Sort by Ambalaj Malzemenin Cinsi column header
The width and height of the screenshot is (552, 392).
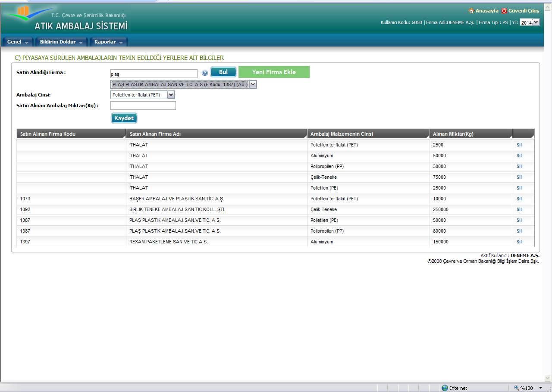tap(368, 134)
